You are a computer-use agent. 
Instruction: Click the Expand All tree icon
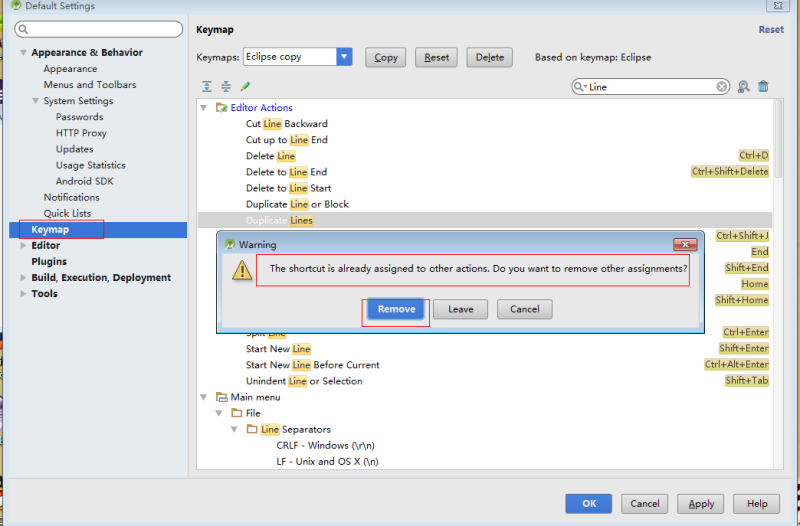(x=207, y=86)
